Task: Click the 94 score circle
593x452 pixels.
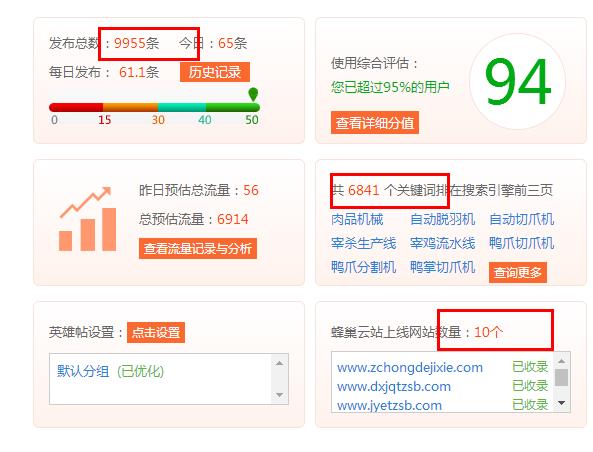Action: (x=517, y=82)
